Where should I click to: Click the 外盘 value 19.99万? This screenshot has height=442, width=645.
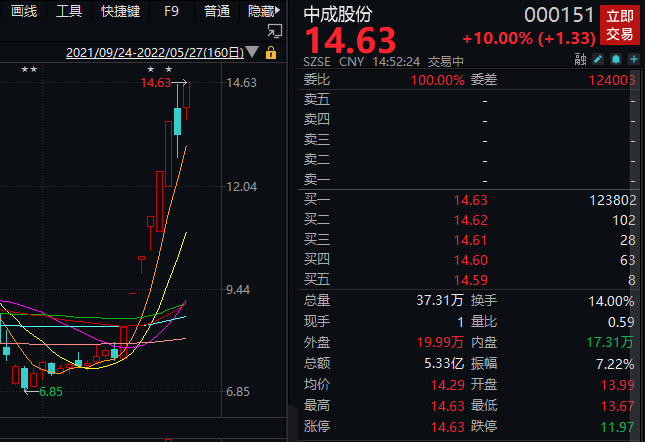tap(440, 342)
